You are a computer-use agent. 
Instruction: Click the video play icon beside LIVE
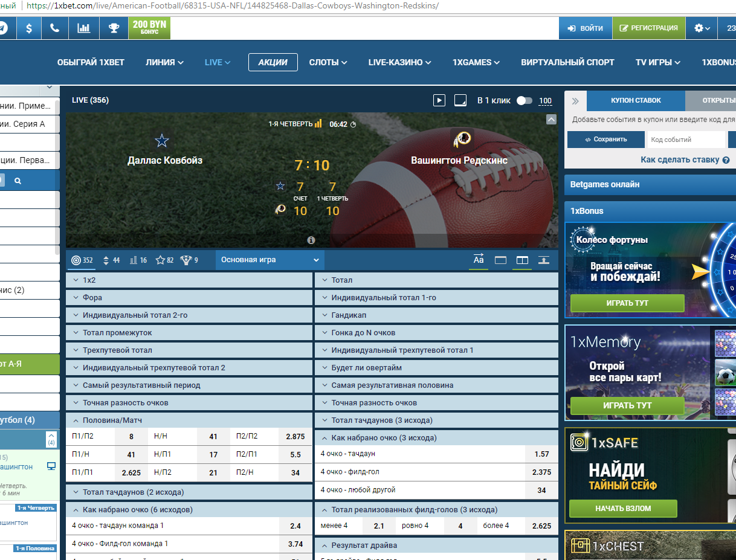pos(439,100)
